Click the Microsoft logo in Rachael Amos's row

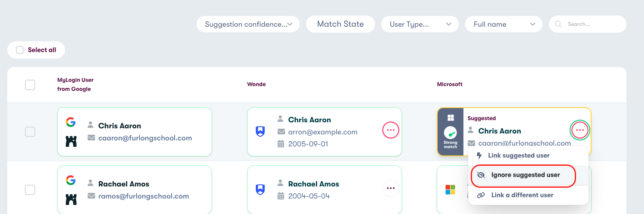(450, 189)
